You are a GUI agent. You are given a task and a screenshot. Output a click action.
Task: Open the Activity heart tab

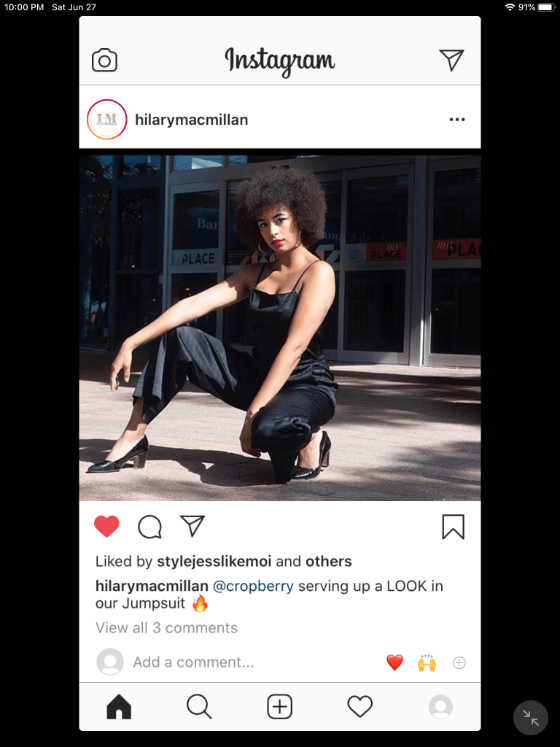click(360, 706)
